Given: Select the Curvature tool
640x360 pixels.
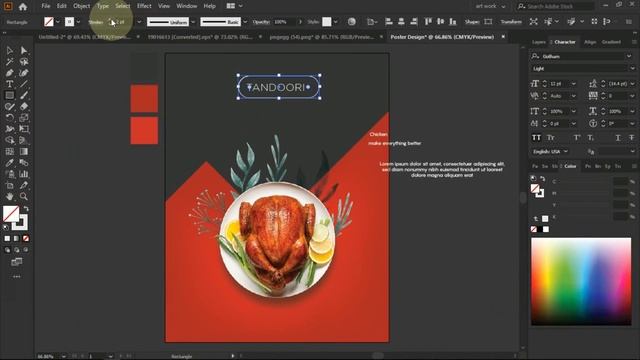Looking at the screenshot, I should (24, 73).
